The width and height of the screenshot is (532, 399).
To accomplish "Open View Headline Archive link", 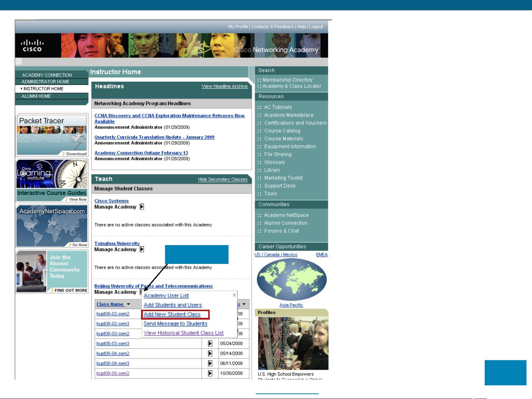I will click(x=224, y=86).
